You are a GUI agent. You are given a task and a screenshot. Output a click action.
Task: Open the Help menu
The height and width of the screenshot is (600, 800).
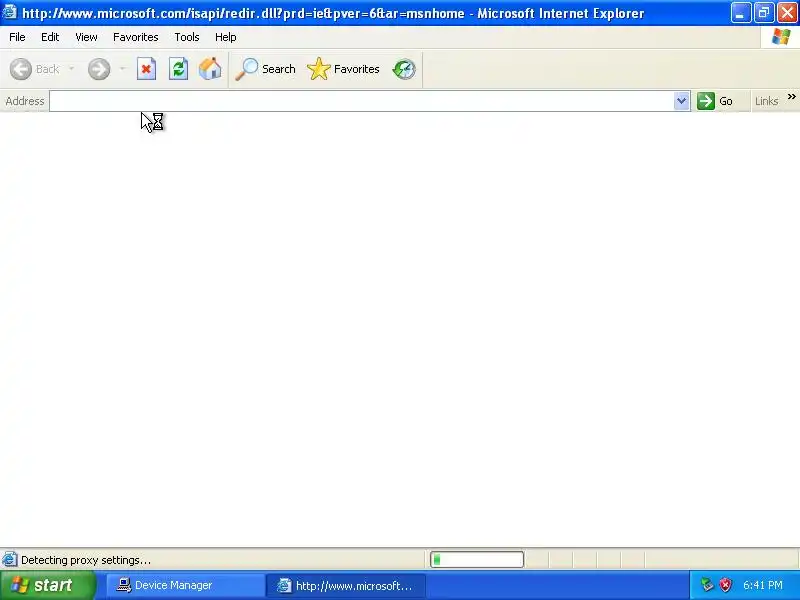tap(226, 37)
